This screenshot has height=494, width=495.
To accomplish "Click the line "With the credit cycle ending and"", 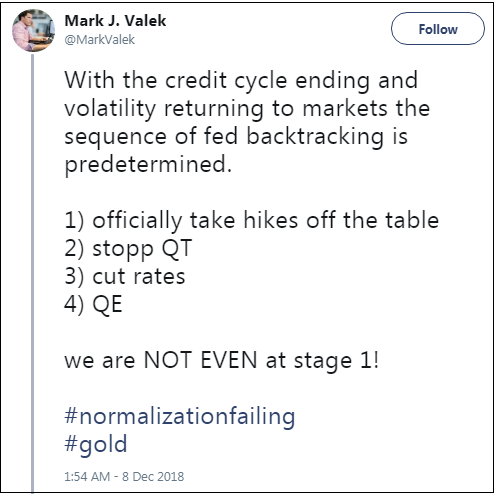I will 241,81.
